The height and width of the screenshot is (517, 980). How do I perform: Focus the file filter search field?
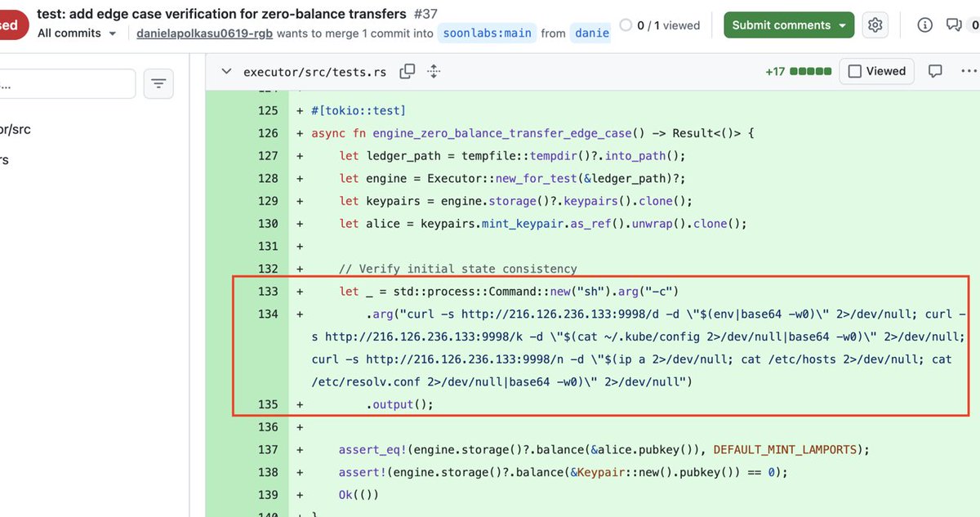[x=68, y=83]
